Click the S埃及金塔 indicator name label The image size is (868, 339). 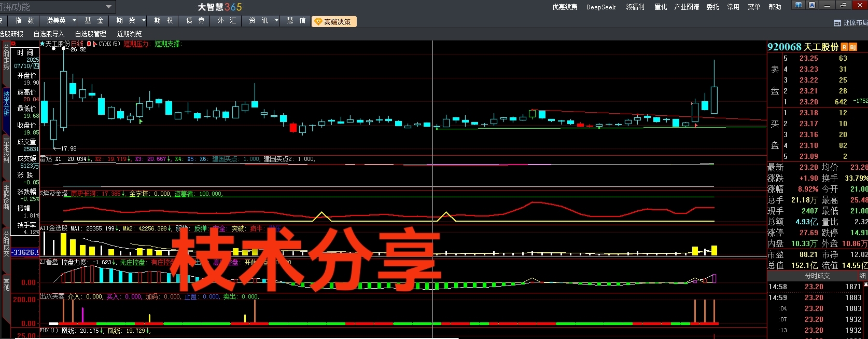[53, 194]
